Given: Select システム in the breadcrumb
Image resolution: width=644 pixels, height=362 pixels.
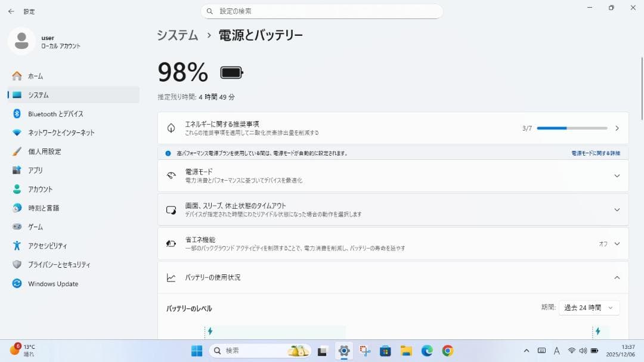Looking at the screenshot, I should (x=177, y=35).
